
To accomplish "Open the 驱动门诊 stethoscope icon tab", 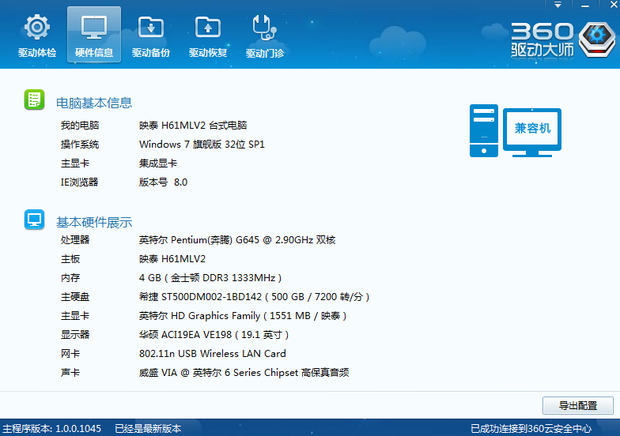I will point(265,36).
